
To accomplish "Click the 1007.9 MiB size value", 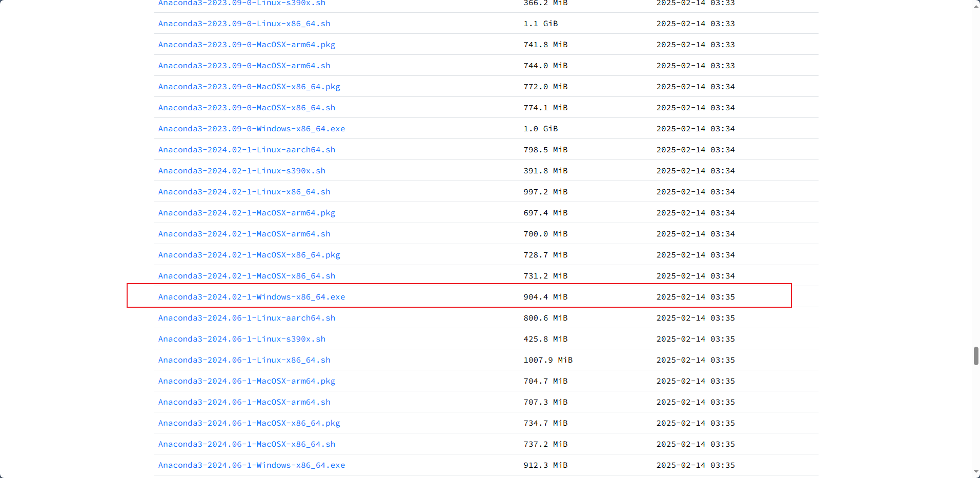I will click(x=548, y=360).
